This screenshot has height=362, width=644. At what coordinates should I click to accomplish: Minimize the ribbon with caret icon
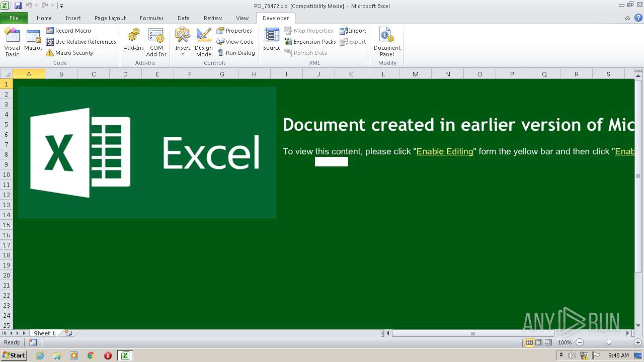point(627,18)
